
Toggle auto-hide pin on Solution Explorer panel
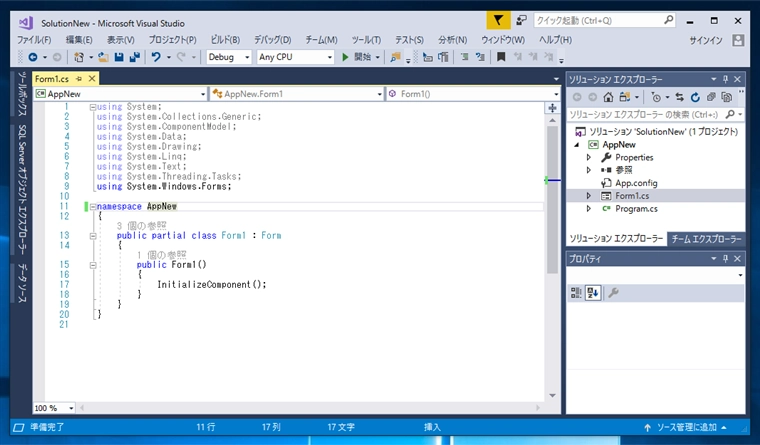click(725, 78)
